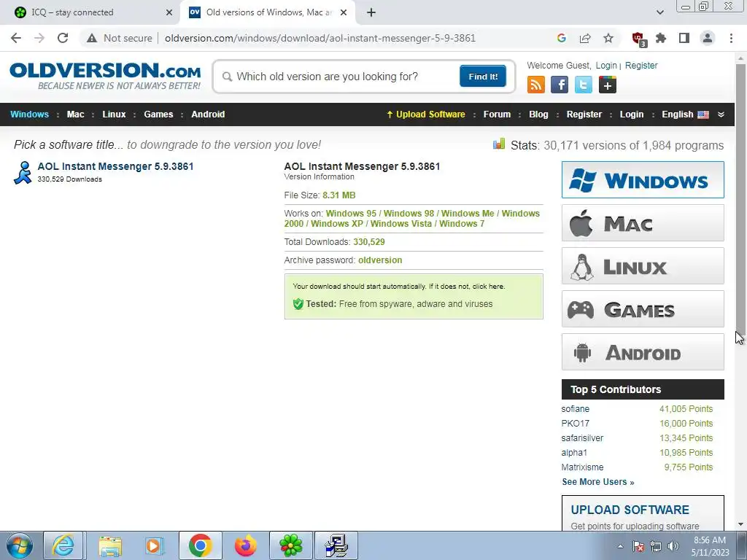Open Forum in the nav bar
Image resolution: width=747 pixels, height=560 pixels.
point(497,114)
